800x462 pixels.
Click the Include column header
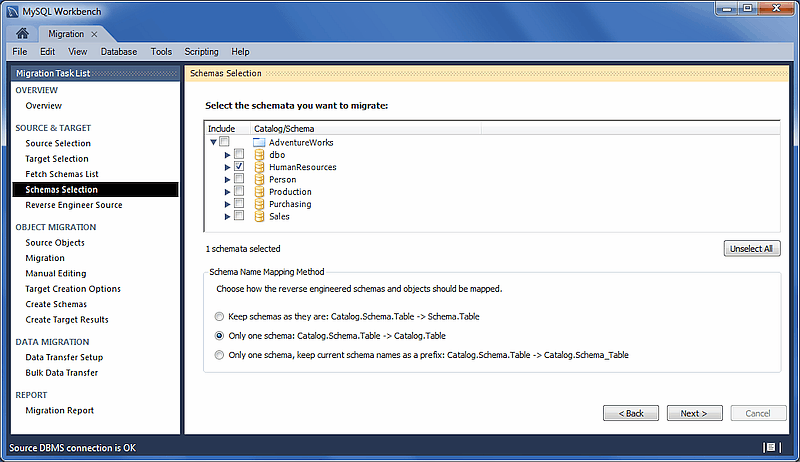coord(228,129)
